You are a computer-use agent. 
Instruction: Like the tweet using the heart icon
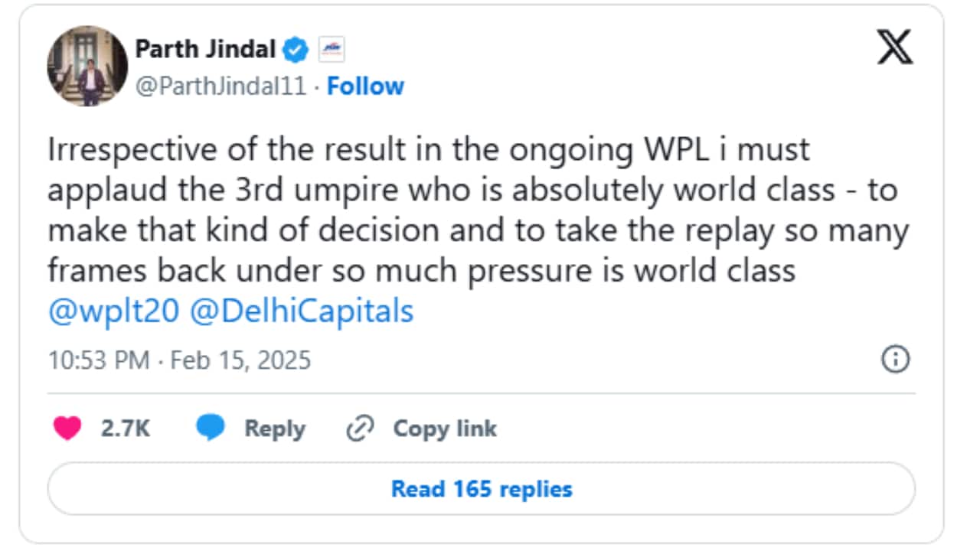pyautogui.click(x=66, y=429)
